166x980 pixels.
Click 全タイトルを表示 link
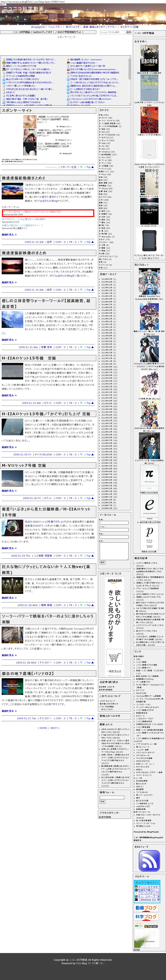click(106, 689)
